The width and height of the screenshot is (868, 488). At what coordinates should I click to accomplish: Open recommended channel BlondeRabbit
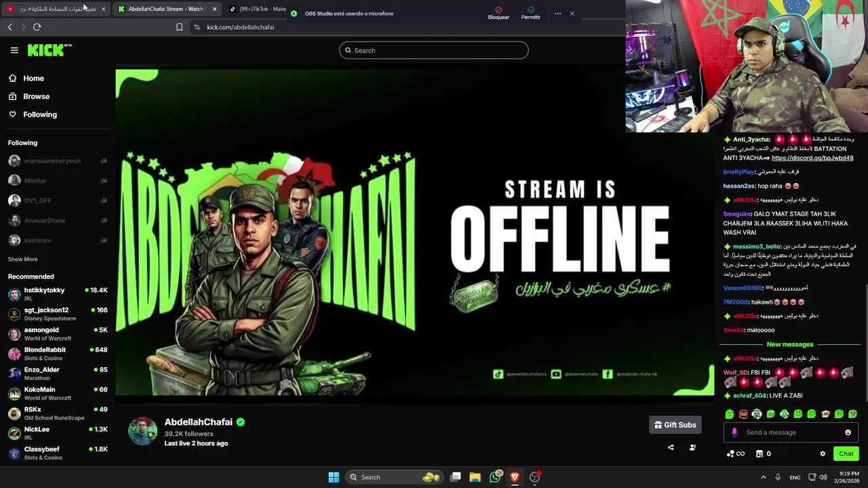click(58, 353)
